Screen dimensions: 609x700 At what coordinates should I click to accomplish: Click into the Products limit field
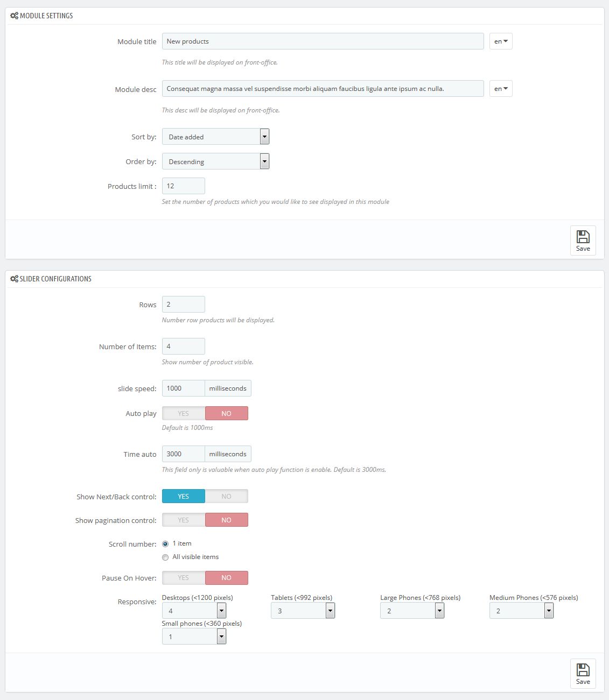point(183,186)
